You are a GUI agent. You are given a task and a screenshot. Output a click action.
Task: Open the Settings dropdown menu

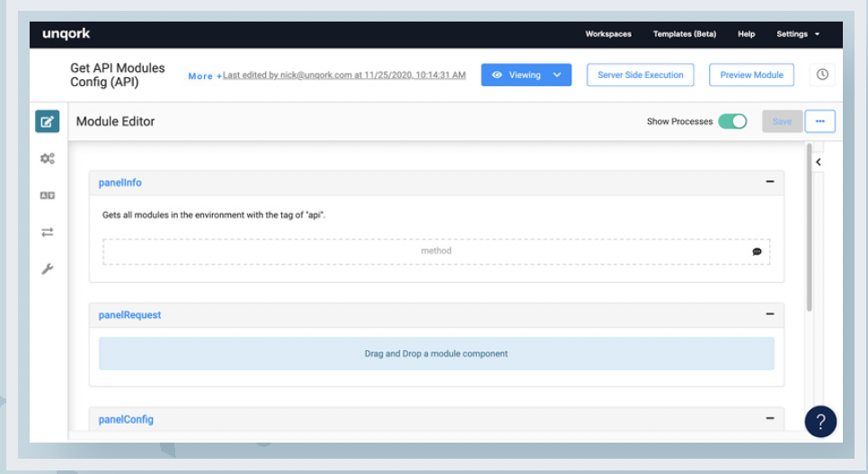(798, 34)
